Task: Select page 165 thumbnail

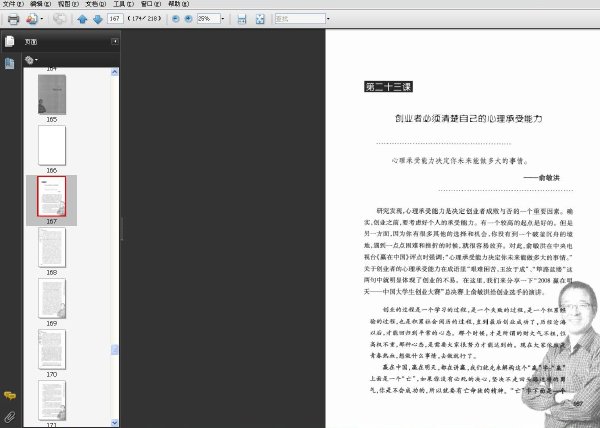Action: [x=52, y=94]
